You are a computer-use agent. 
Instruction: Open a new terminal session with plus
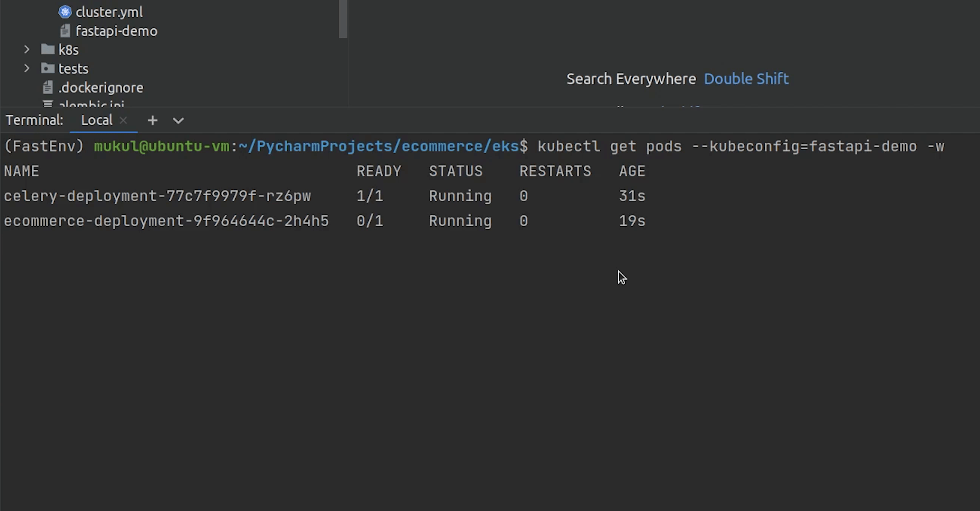(153, 120)
